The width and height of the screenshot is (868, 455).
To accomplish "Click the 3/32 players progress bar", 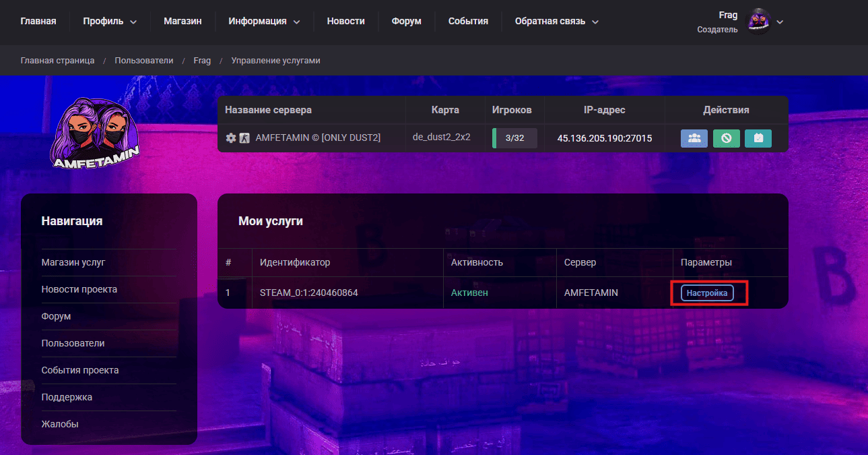I will 514,138.
